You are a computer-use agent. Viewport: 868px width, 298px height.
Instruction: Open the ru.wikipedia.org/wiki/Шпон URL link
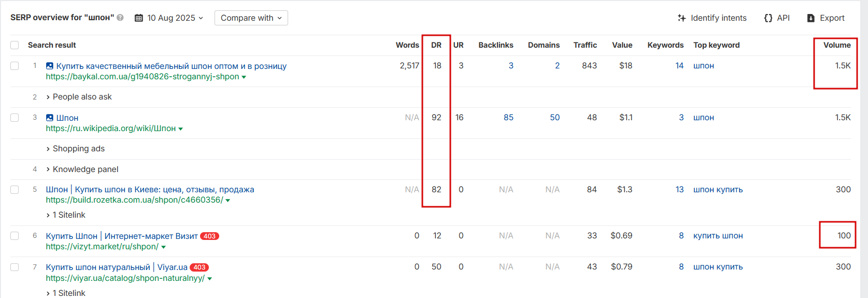(x=111, y=129)
